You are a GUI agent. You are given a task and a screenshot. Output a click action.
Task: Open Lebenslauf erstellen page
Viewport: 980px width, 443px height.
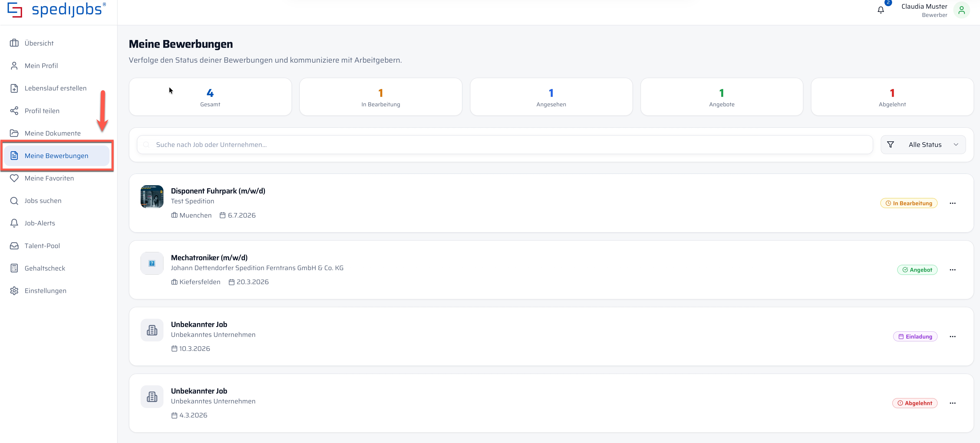coord(57,88)
